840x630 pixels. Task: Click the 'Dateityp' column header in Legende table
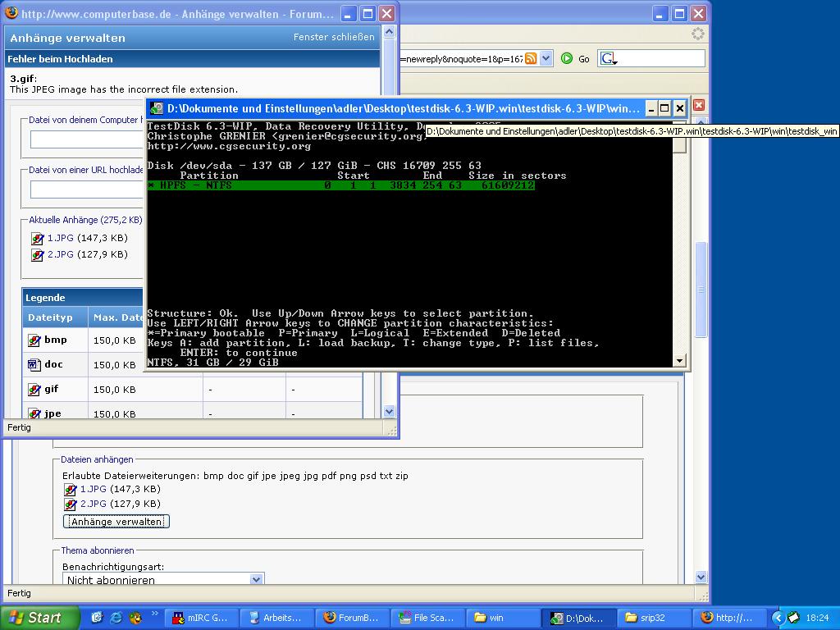click(50, 317)
